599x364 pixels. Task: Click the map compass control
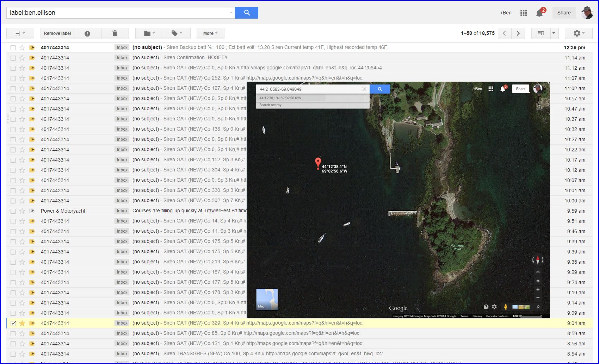pos(538,260)
